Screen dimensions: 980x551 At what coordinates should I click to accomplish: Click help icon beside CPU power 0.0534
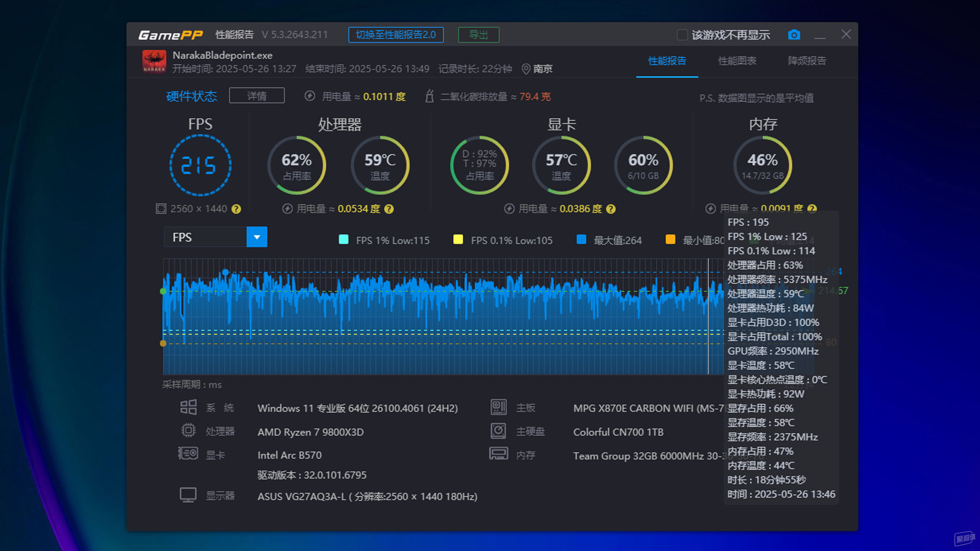tap(389, 209)
